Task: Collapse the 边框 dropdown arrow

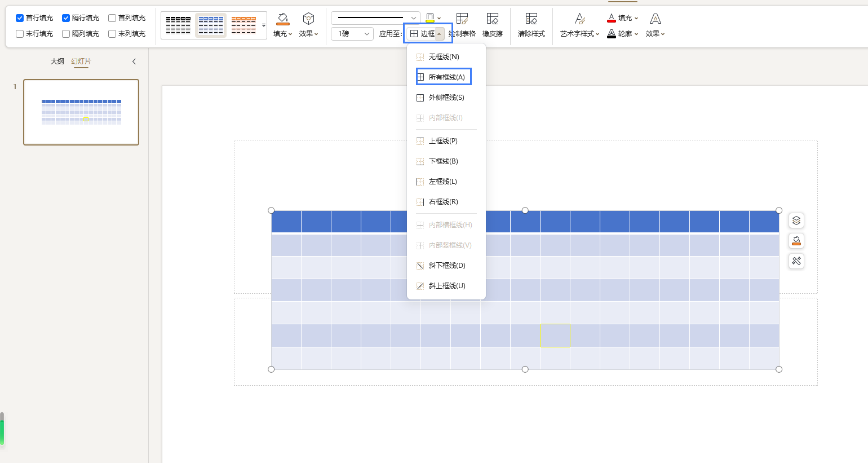Action: [x=439, y=34]
